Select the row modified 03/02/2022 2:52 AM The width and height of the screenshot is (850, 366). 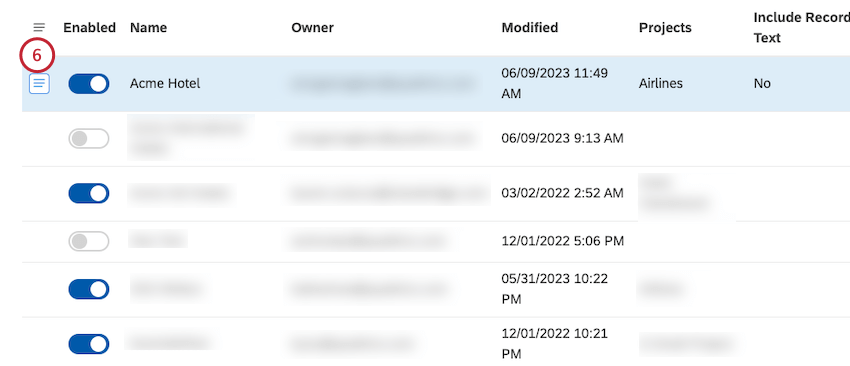(436, 194)
